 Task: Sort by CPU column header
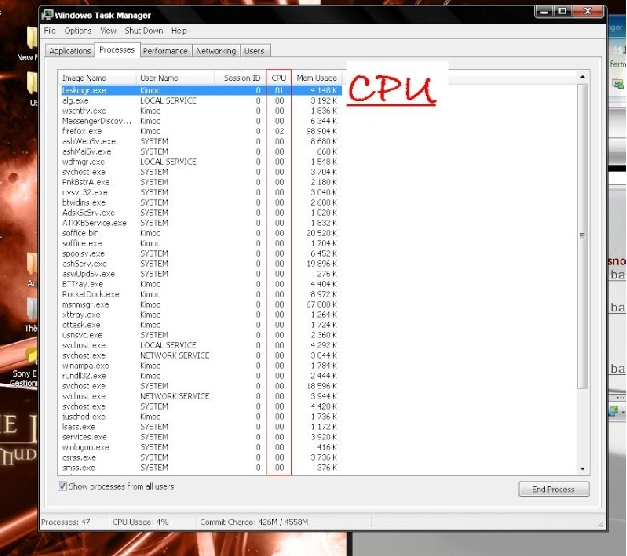tap(279, 78)
